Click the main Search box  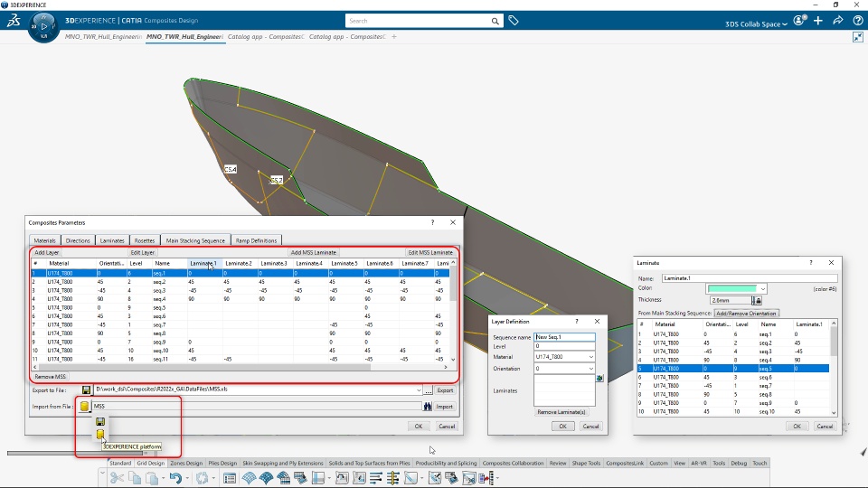click(x=418, y=21)
